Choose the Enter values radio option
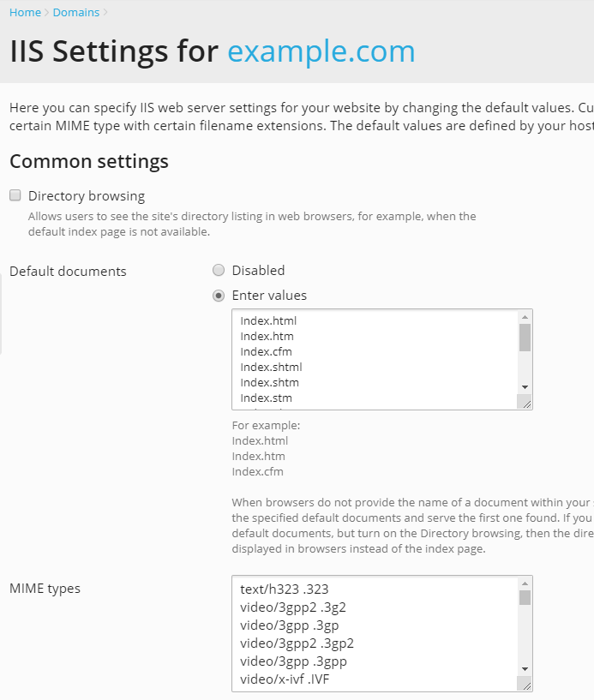The image size is (594, 700). click(219, 296)
